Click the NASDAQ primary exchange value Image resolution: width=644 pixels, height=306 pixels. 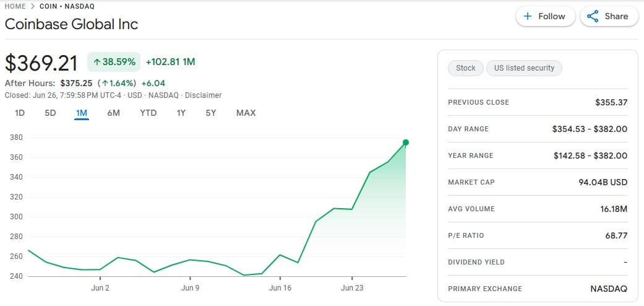click(609, 289)
